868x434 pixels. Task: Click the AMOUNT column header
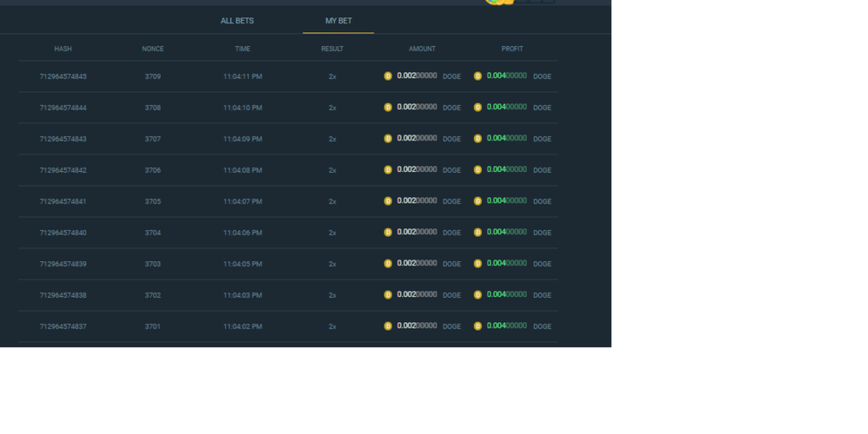coord(422,49)
